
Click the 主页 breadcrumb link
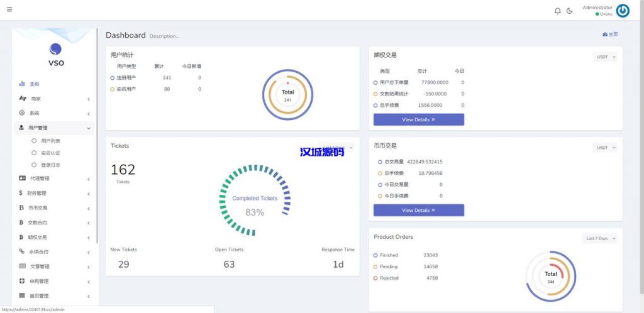(x=610, y=35)
